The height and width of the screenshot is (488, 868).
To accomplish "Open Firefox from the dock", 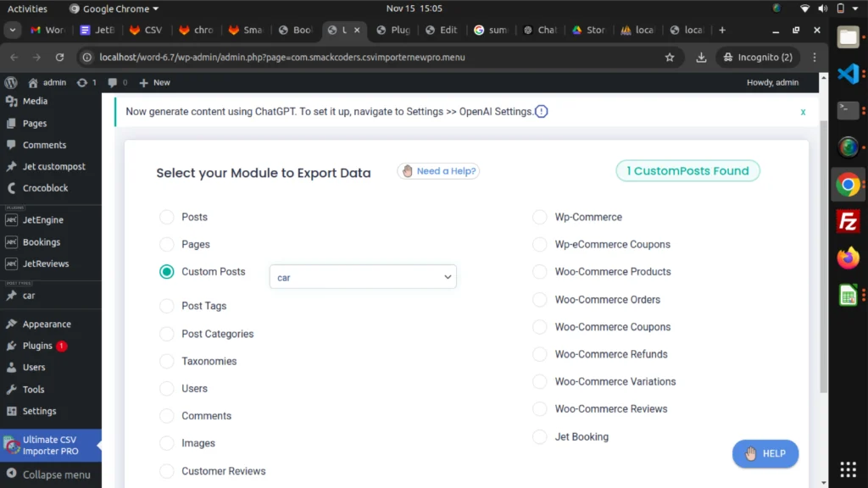I will coord(848,258).
